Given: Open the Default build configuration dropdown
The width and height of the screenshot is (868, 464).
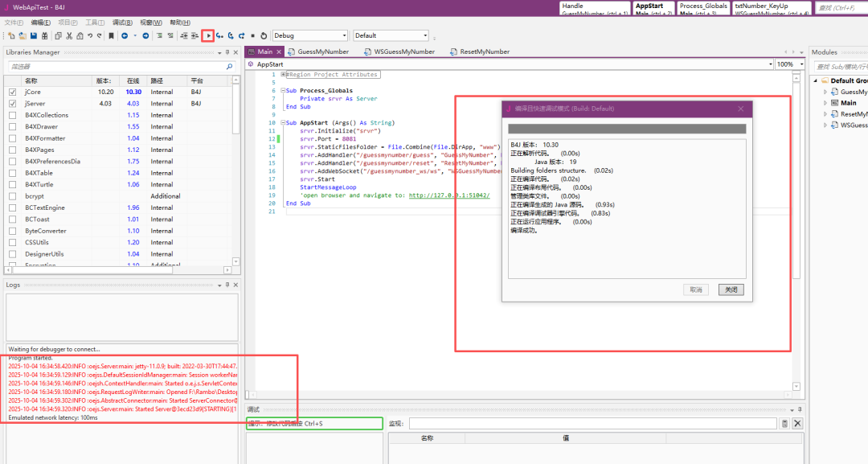Looking at the screenshot, I should [x=425, y=35].
